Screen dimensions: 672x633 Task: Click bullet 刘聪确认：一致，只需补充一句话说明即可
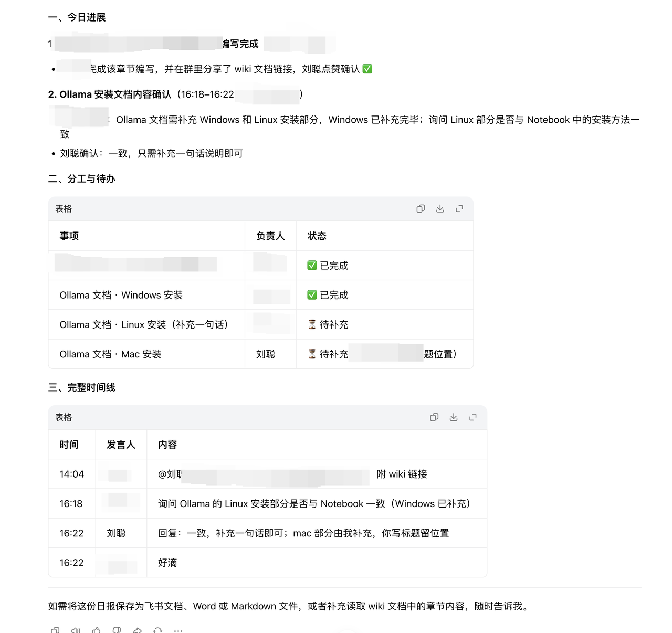pos(152,153)
